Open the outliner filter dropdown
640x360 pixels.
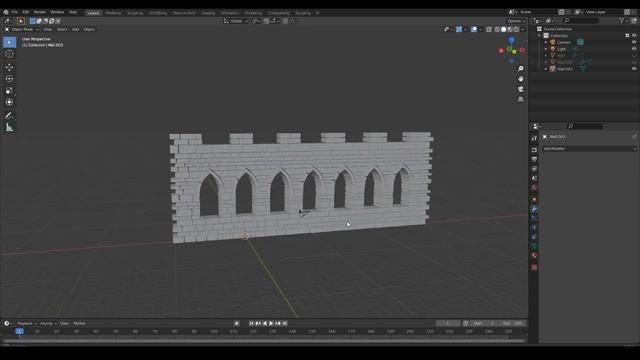[623, 20]
